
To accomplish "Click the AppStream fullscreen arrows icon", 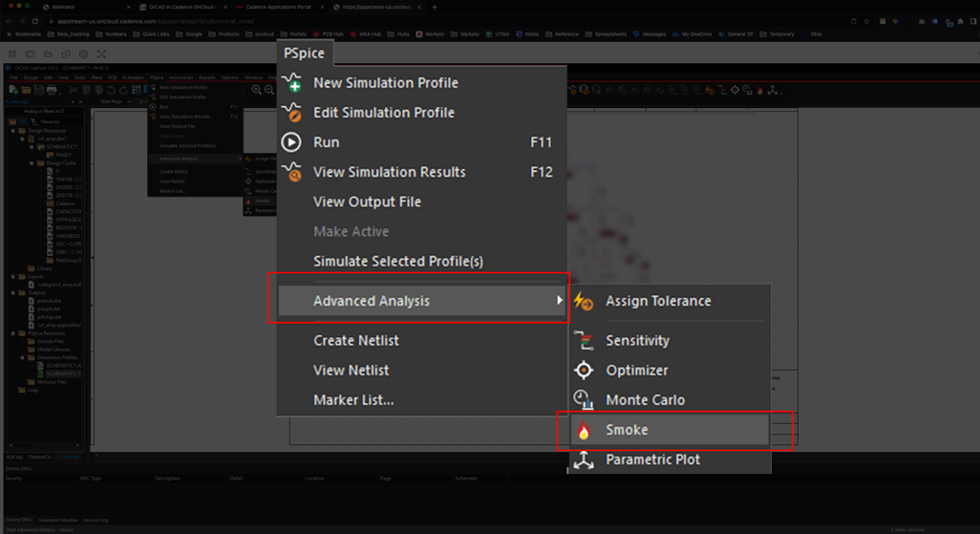I will 101,54.
